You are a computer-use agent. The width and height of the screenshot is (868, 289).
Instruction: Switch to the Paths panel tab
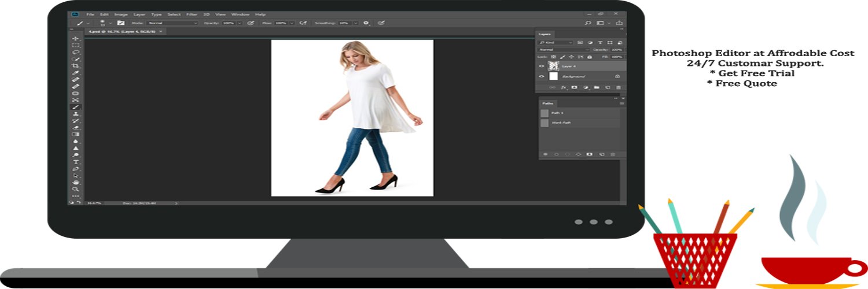[x=548, y=103]
